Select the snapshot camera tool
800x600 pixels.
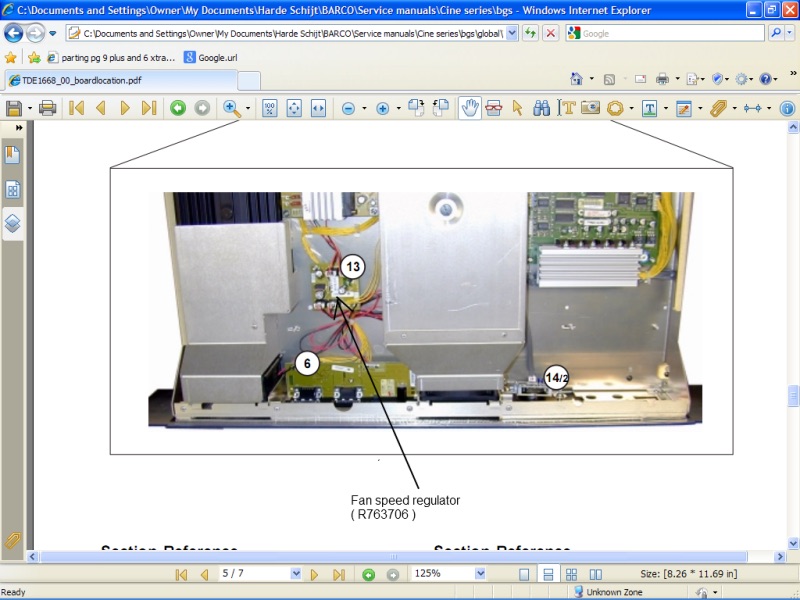point(590,108)
